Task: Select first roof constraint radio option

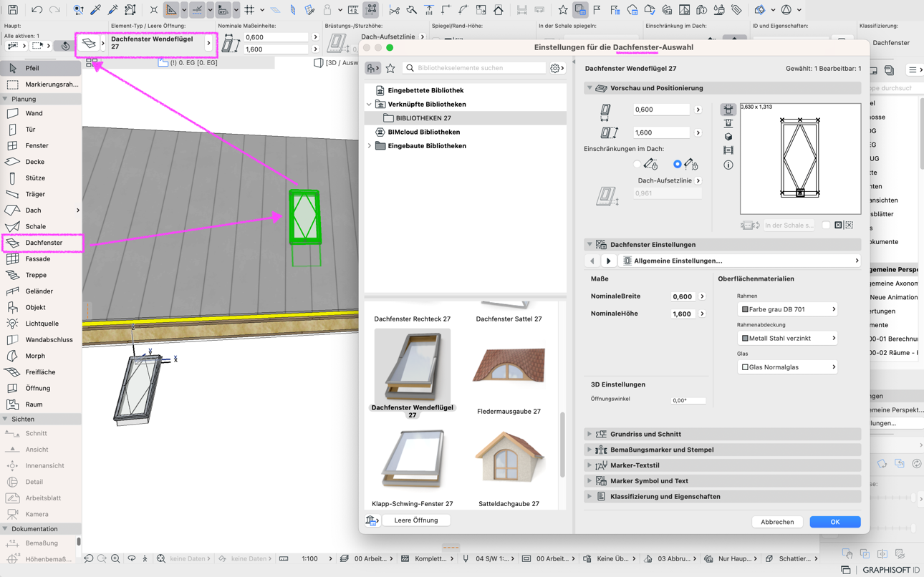Action: coord(637,165)
